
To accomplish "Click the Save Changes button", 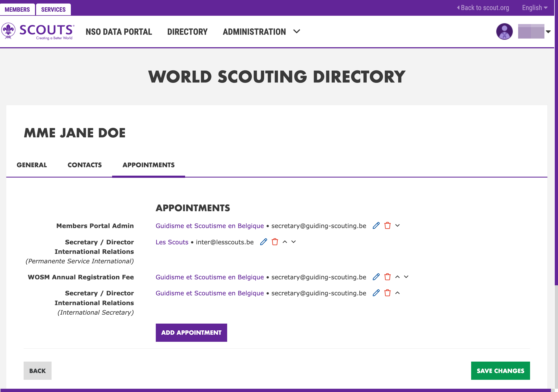I will [x=500, y=371].
